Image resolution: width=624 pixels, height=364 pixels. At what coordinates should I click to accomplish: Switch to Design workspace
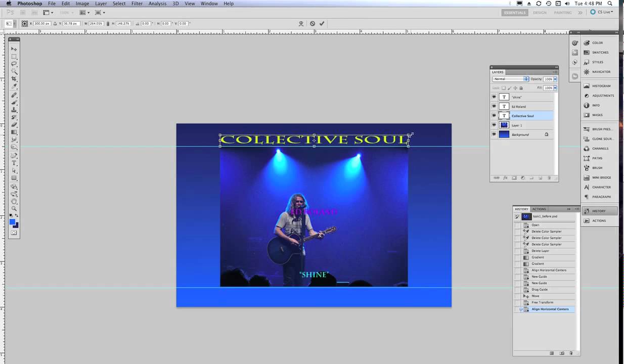(540, 12)
